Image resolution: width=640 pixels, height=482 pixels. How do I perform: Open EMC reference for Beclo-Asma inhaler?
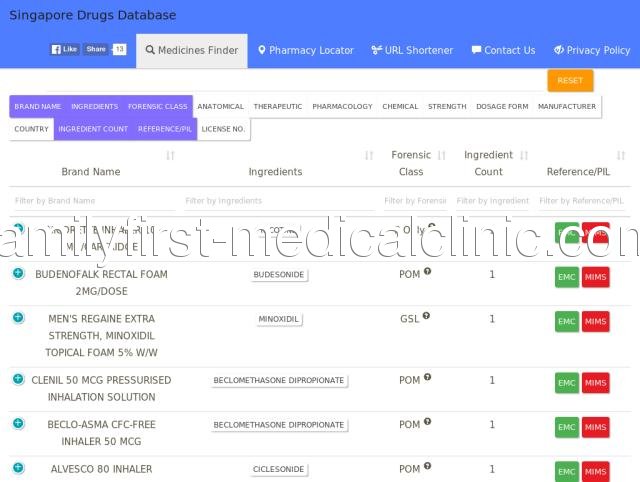click(x=567, y=427)
